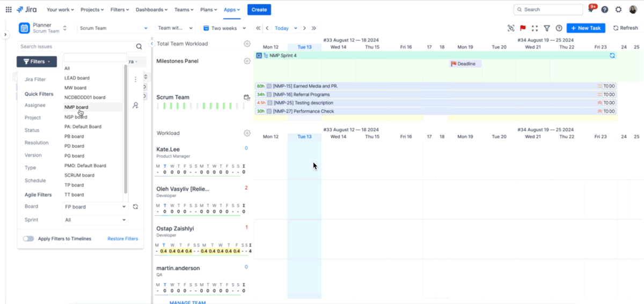The image size is (644, 304).
Task: Click the sync icon on NMP Sprint 4
Action: 612,56
